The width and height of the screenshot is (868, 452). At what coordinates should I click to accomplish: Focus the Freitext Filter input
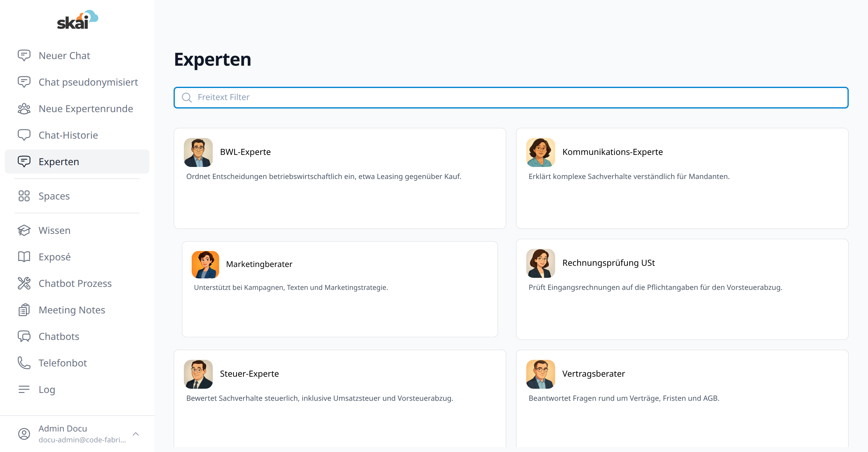click(x=511, y=98)
